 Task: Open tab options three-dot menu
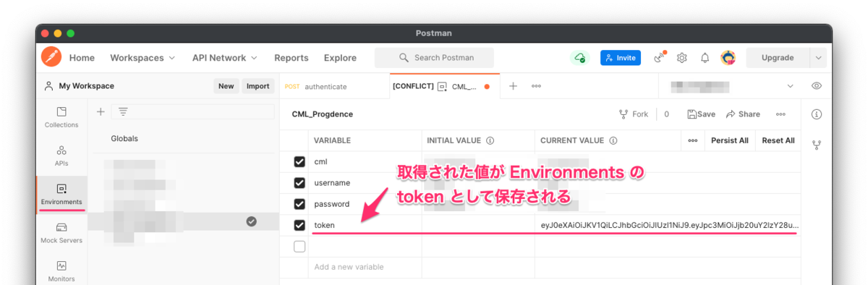536,85
